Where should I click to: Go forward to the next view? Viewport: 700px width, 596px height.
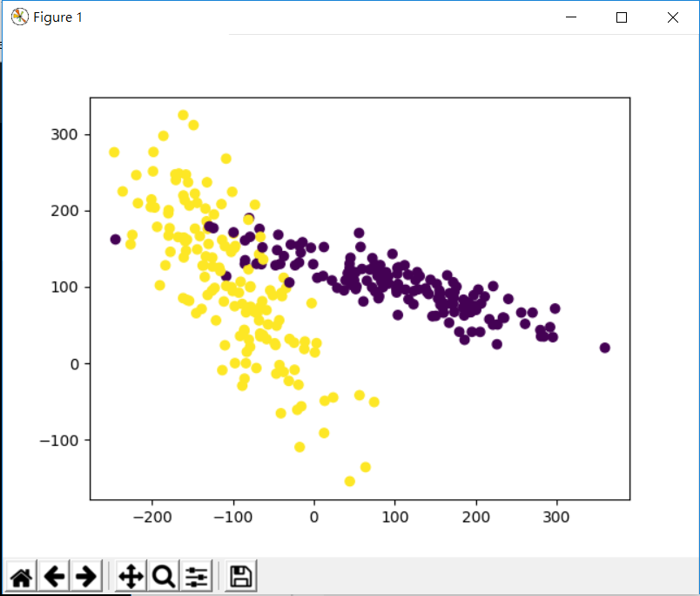pos(85,576)
